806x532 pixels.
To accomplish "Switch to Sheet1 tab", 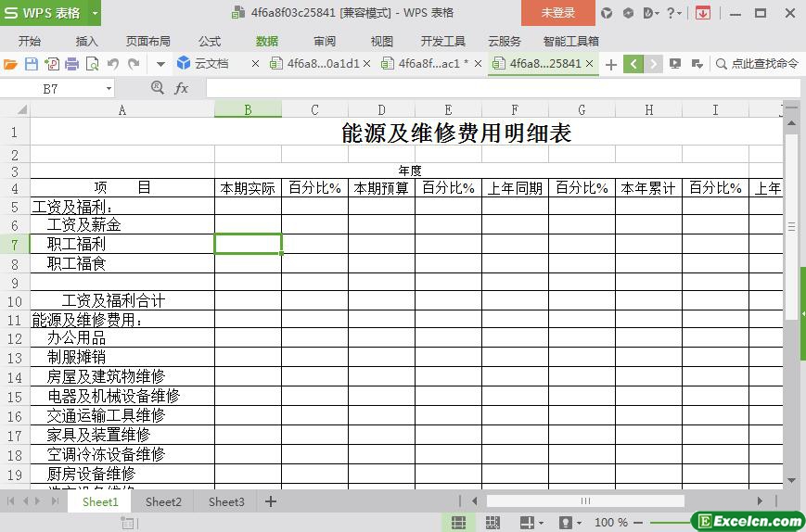I will coord(100,501).
